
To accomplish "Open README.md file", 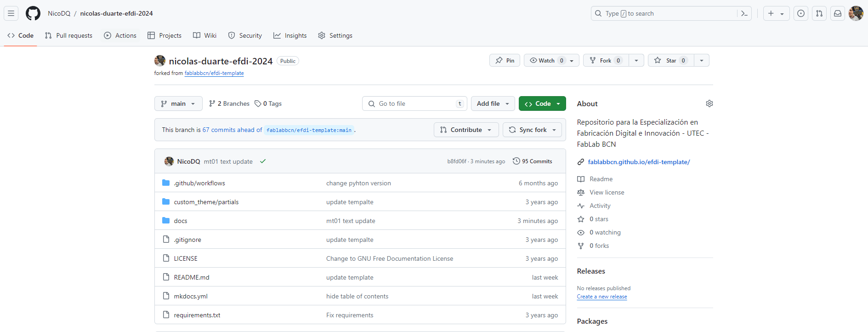I will (x=192, y=277).
